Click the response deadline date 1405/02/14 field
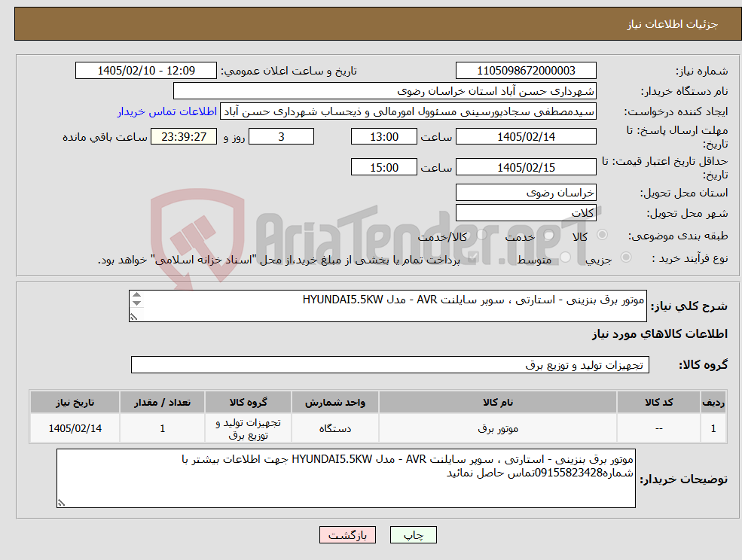The height and width of the screenshot is (560, 742). 526,137
